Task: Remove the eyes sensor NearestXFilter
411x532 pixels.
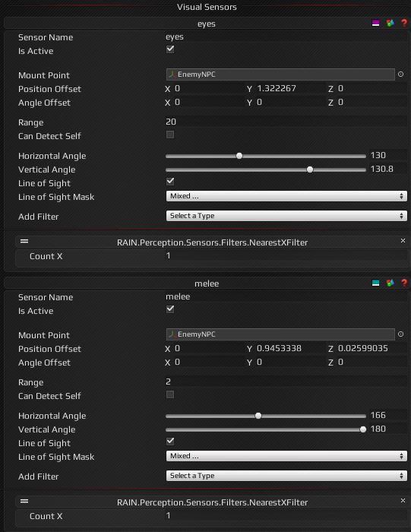Action: [x=403, y=241]
